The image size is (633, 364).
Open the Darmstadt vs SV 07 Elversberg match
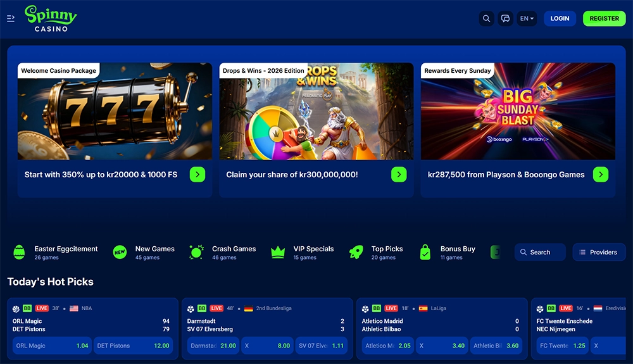tap(267, 325)
